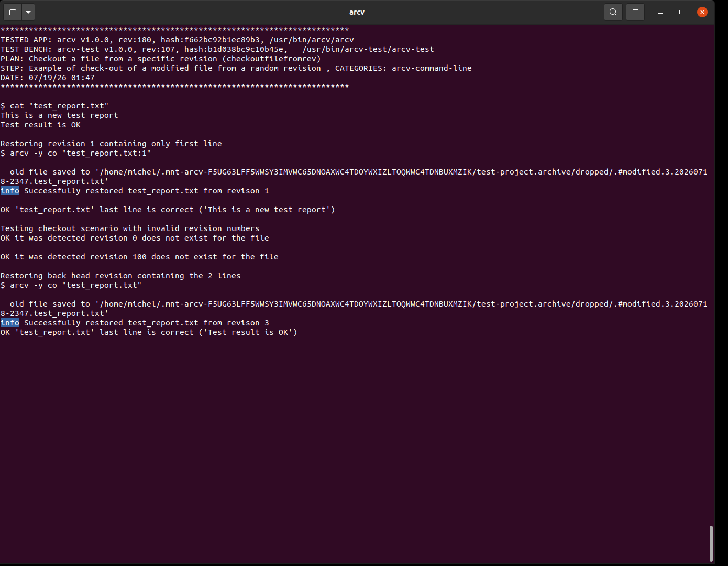
Task: Click the TEST BENCH line
Action: coord(217,49)
